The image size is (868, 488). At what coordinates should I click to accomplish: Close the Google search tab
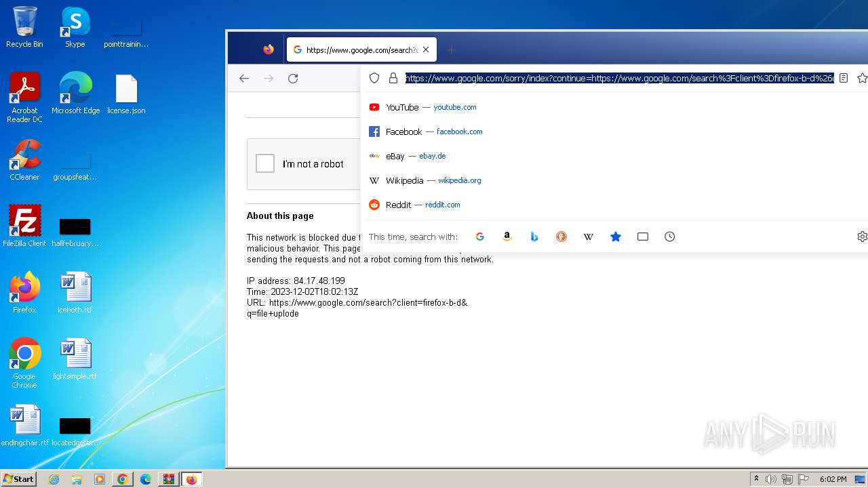(426, 49)
